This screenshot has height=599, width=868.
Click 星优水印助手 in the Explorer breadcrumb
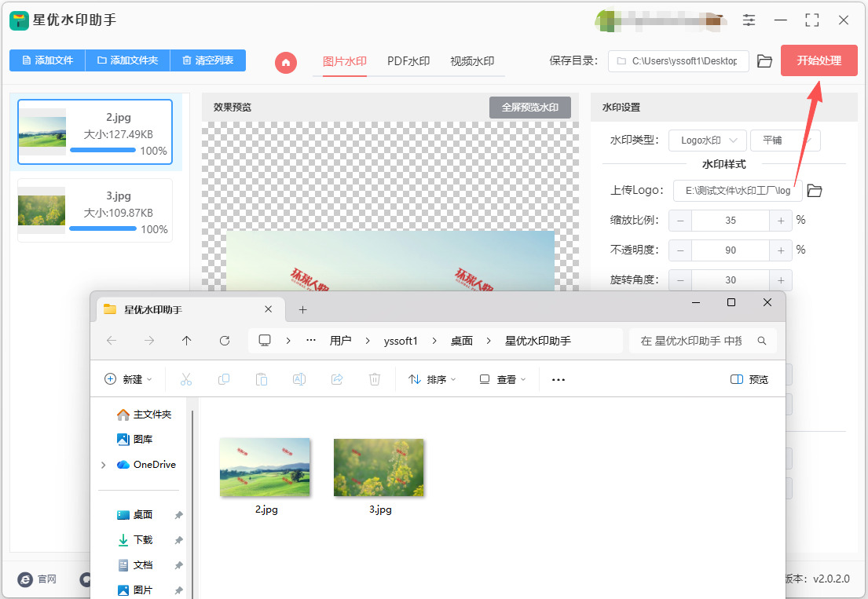(x=537, y=341)
